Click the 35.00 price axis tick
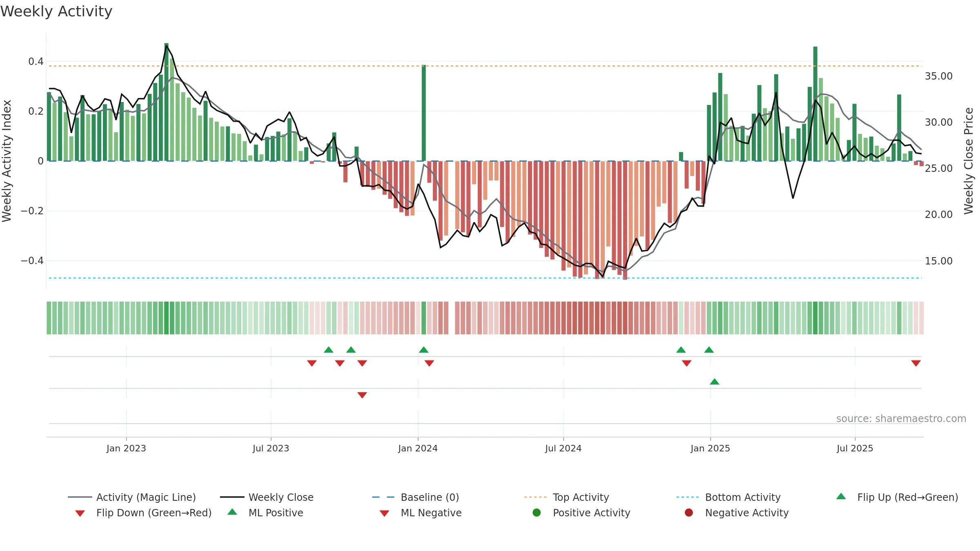Viewport: 980px width, 551px height. point(939,76)
